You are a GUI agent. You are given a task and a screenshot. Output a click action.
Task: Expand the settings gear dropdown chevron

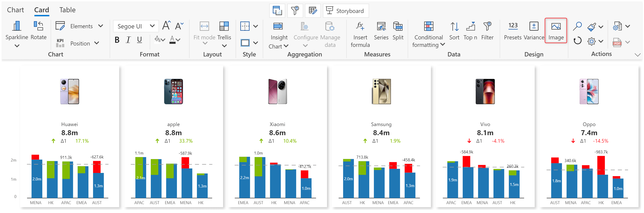coord(601,41)
